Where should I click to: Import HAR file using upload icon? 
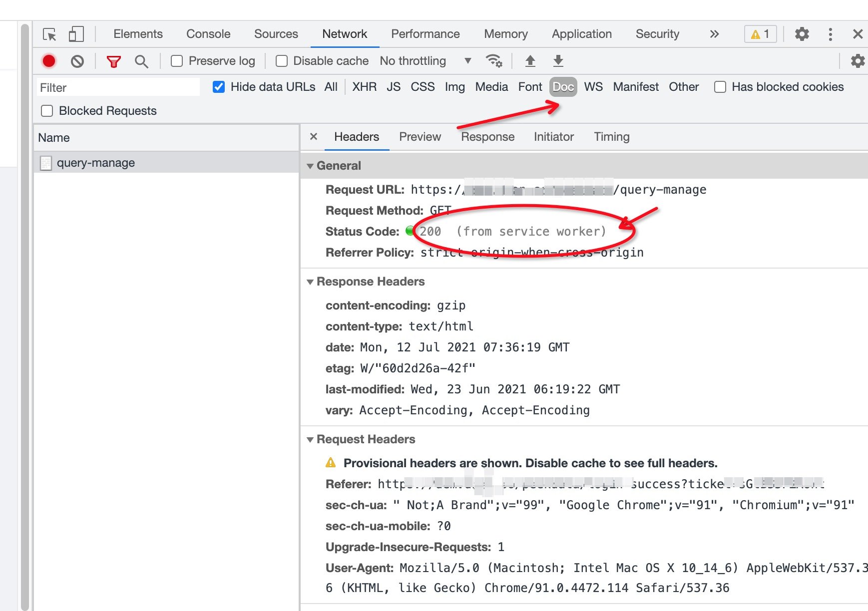coord(530,60)
